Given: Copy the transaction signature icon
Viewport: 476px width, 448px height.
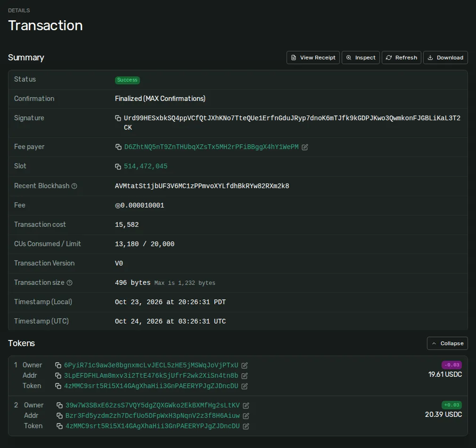Looking at the screenshot, I should click(x=118, y=118).
